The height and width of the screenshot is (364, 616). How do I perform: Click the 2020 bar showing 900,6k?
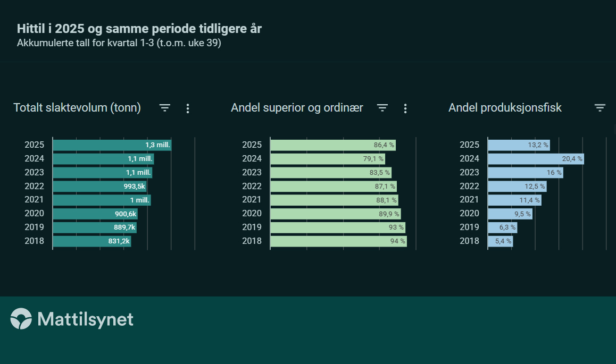coord(95,214)
